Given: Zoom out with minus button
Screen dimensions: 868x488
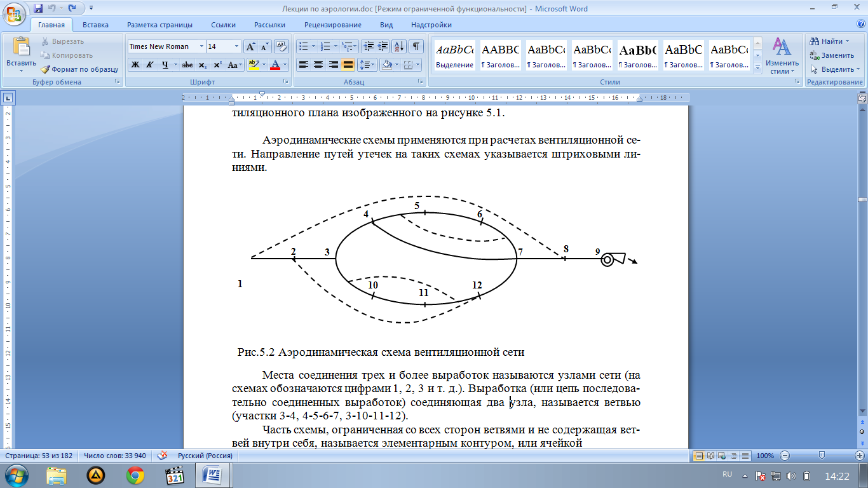Looking at the screenshot, I should [785, 456].
